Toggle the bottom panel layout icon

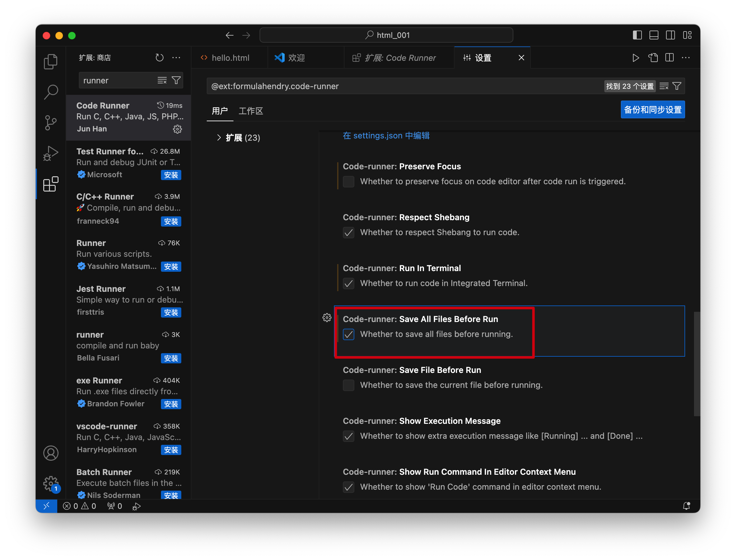[654, 35]
